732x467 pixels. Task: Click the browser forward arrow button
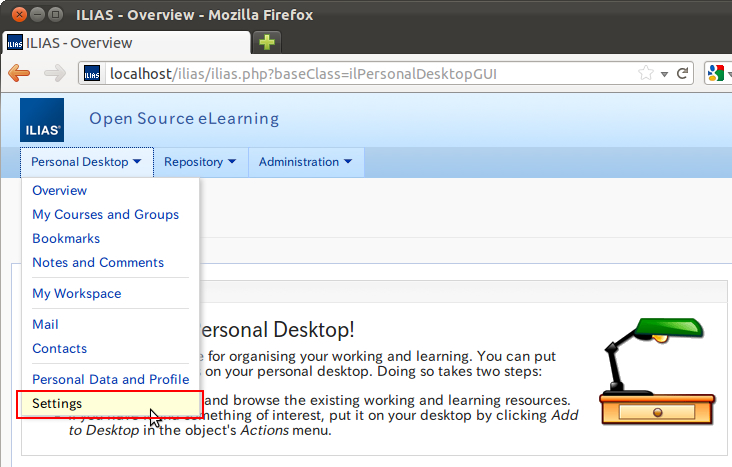[x=55, y=73]
